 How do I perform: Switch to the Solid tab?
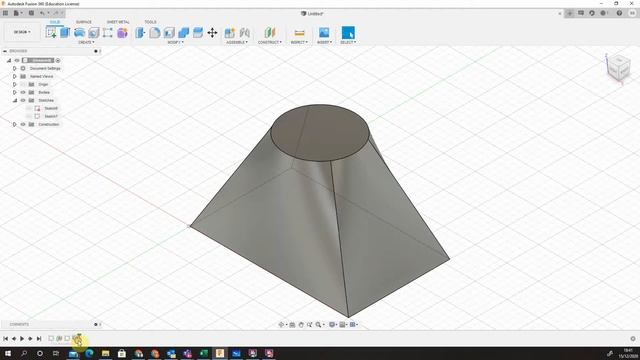coord(55,22)
